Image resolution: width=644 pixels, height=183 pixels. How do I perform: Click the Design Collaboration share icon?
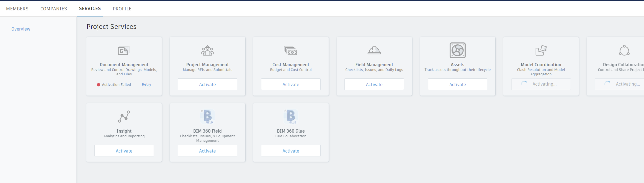(x=624, y=50)
